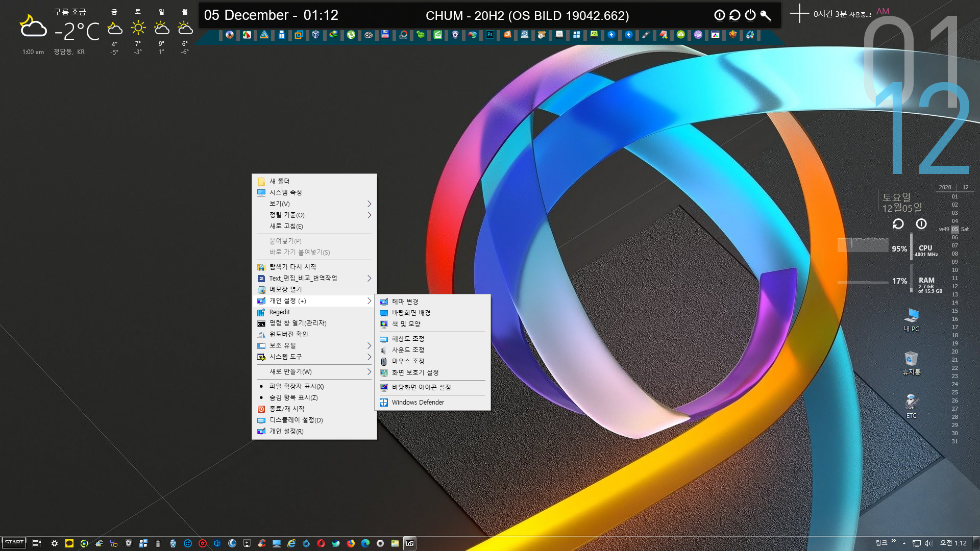Screen dimensions: 980x551
Task: Open 해상도 조정 from submenu
Action: pyautogui.click(x=433, y=339)
